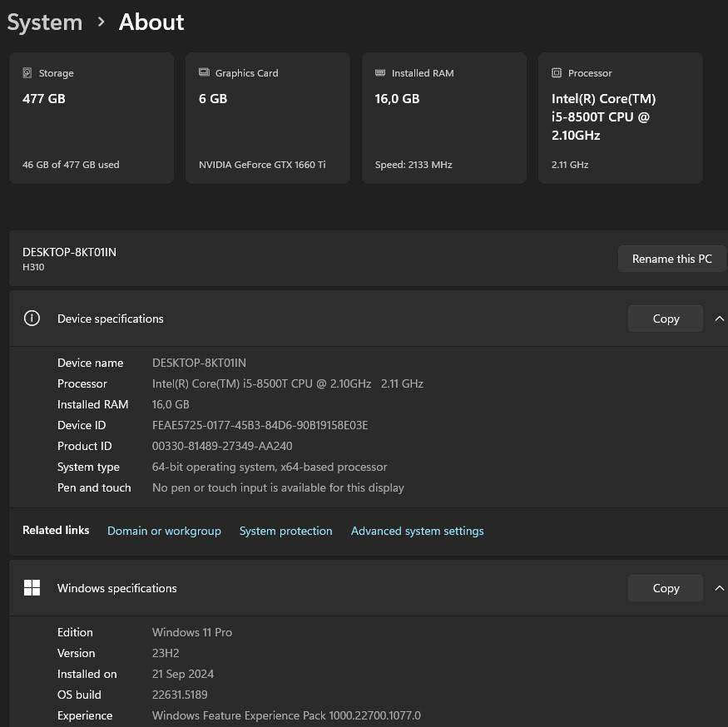Select the Device ID value text
Viewport: 728px width, 727px height.
[260, 425]
